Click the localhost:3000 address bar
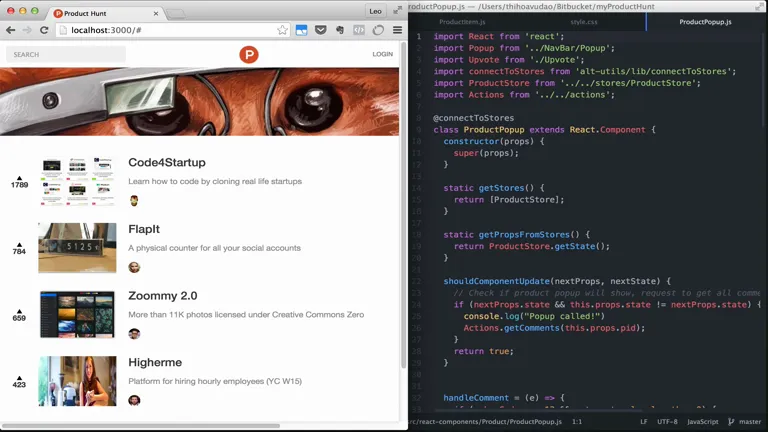 pos(173,30)
